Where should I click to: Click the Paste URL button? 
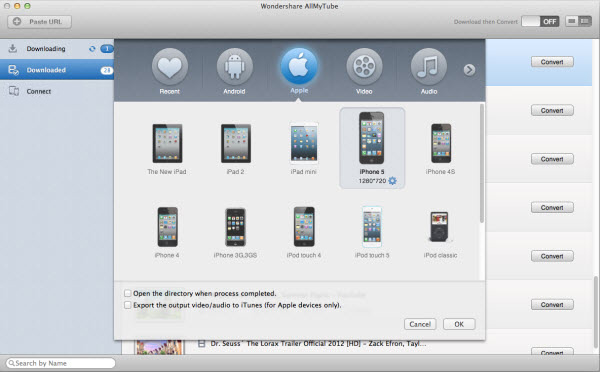[39, 22]
